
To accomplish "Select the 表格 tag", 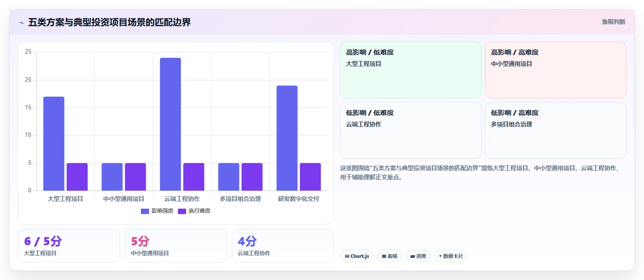I will pos(389,256).
